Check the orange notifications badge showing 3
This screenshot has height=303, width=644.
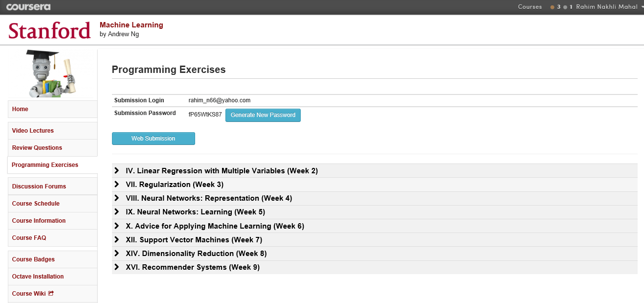555,7
